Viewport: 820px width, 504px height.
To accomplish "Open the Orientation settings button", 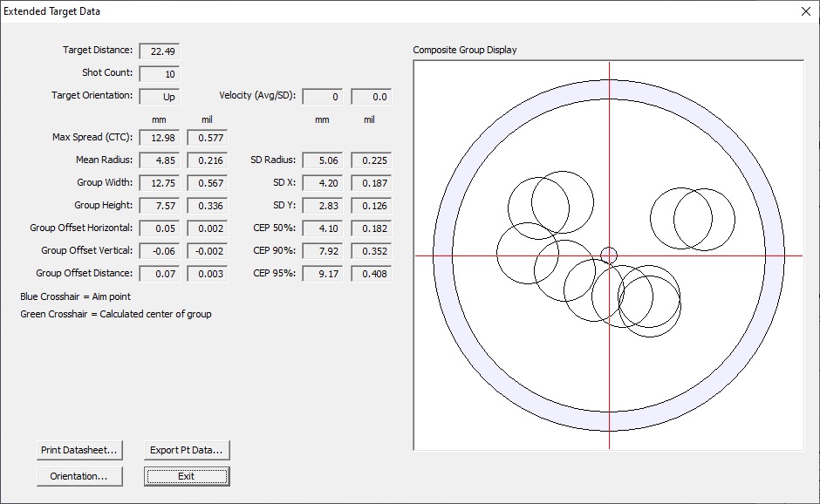I will pyautogui.click(x=79, y=476).
